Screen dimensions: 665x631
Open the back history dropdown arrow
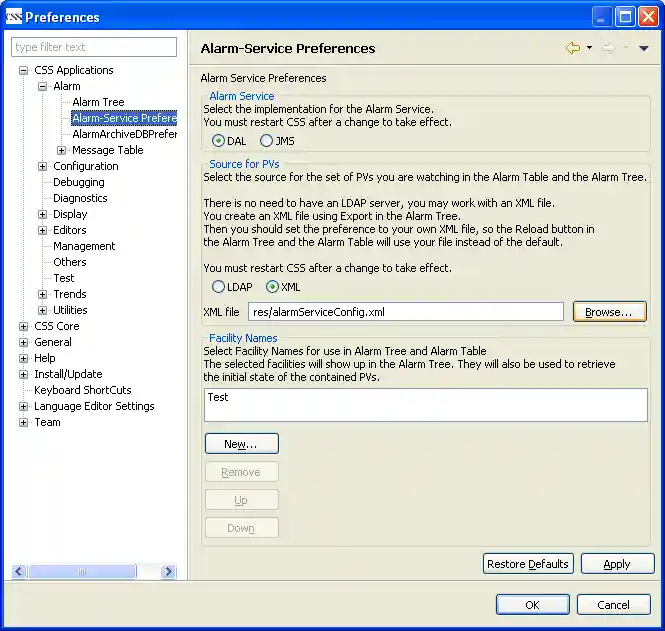tap(589, 48)
